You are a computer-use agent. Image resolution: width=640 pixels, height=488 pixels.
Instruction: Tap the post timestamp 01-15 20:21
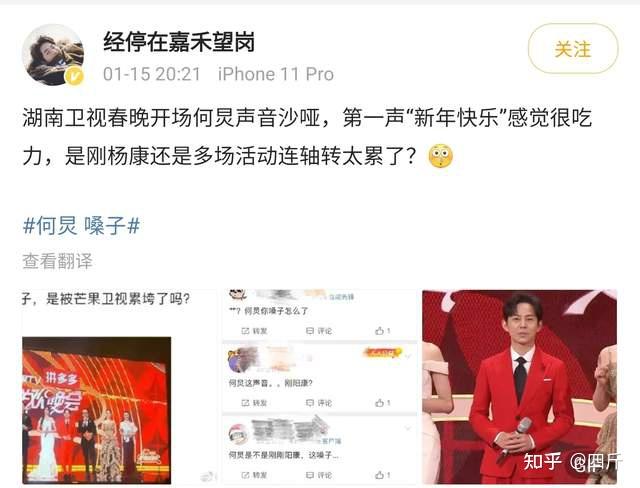click(x=152, y=74)
